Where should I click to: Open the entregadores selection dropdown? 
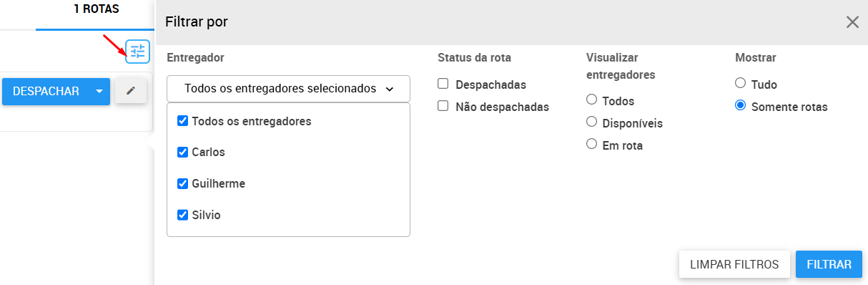[x=288, y=89]
